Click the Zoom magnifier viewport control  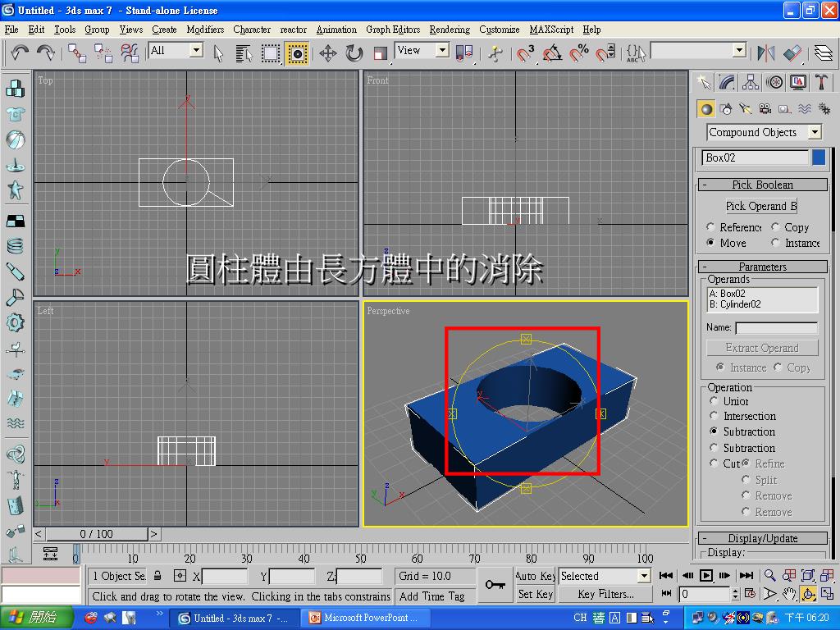[x=769, y=575]
